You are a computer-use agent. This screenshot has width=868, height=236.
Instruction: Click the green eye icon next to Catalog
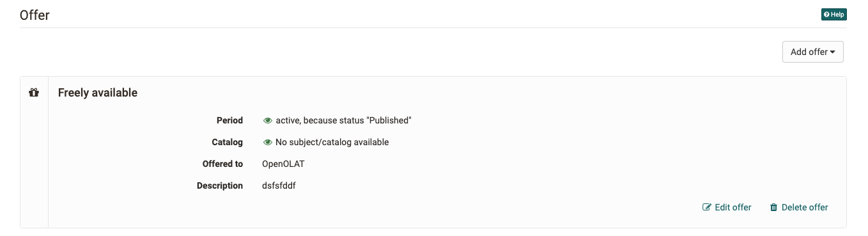[268, 142]
